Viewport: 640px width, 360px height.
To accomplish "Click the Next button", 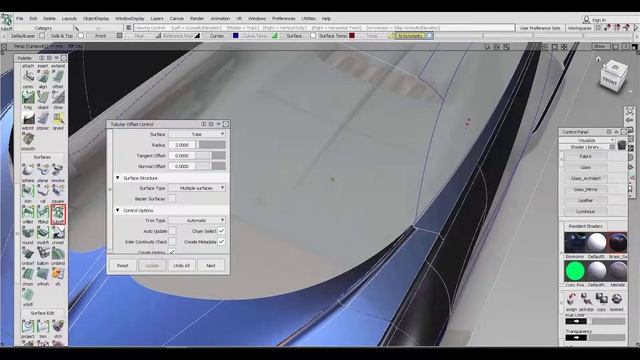I will pyautogui.click(x=211, y=265).
